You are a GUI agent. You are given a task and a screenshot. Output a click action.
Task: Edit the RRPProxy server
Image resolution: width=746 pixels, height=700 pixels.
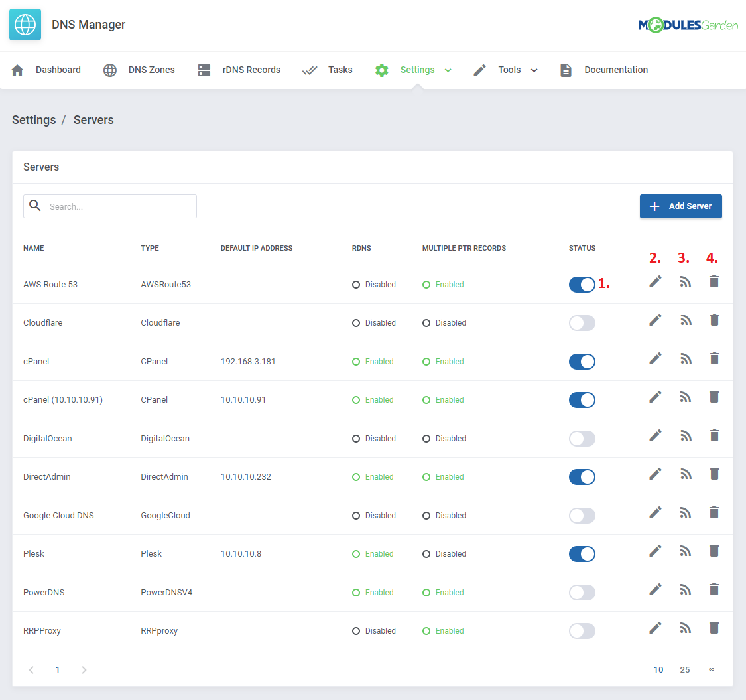click(655, 628)
